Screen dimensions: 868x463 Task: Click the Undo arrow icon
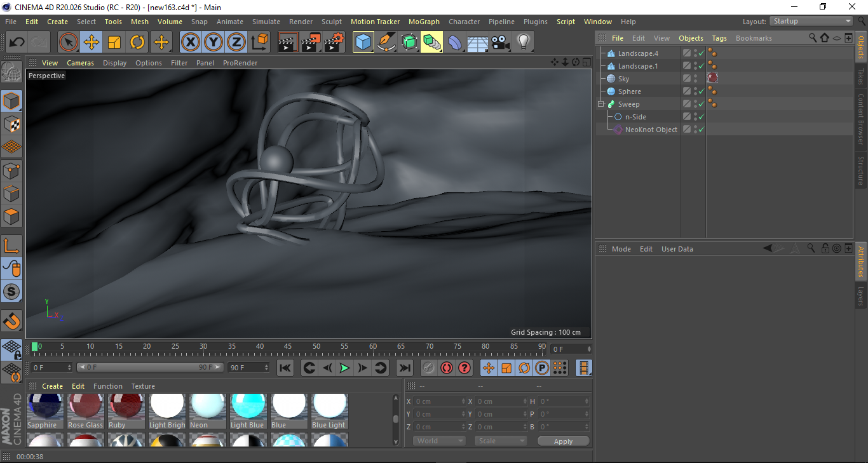(x=17, y=43)
